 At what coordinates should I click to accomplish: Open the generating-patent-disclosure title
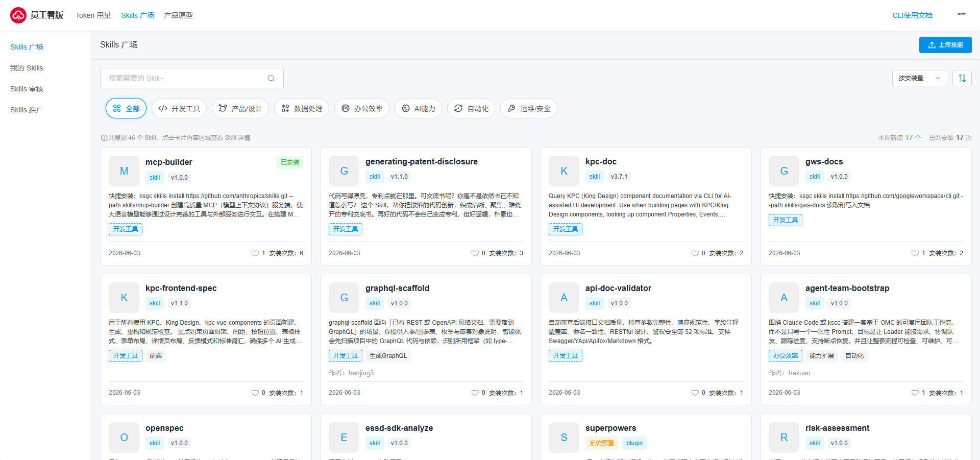[422, 162]
